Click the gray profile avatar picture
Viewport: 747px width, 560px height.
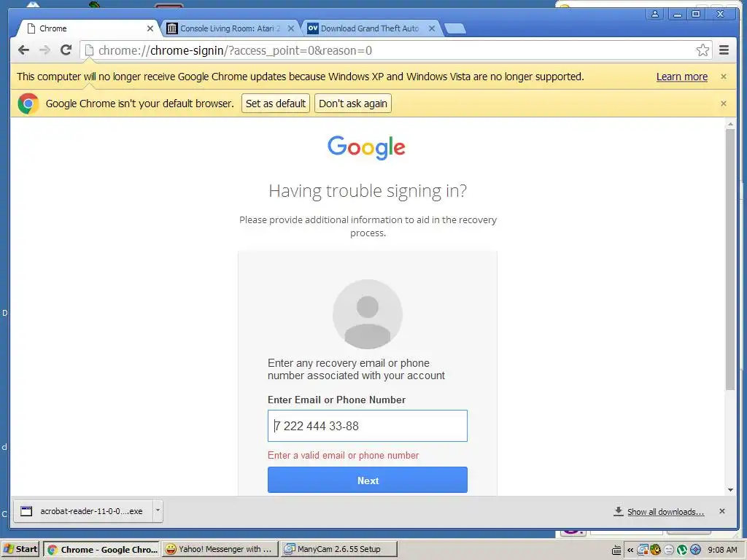(x=368, y=314)
